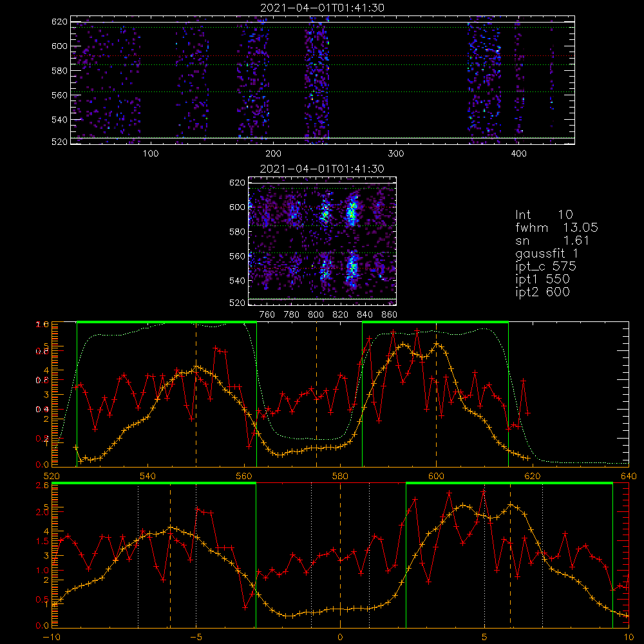Click x-axis label 640 of the profile plot
The image size is (644, 644).
(629, 477)
